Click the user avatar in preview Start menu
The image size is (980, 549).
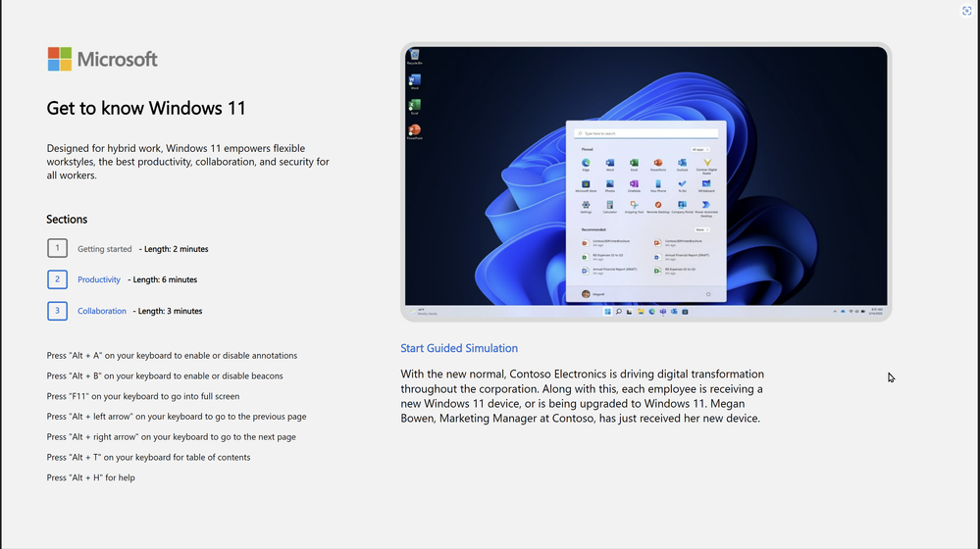coord(586,294)
